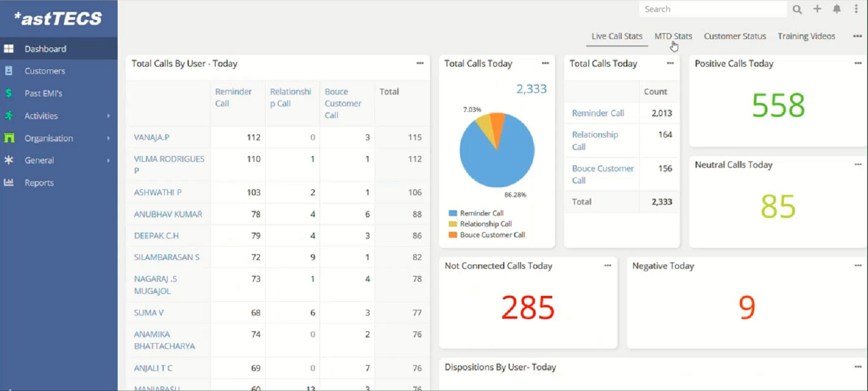The height and width of the screenshot is (391, 868).
Task: Expand the General submenu arrow
Action: [x=109, y=160]
